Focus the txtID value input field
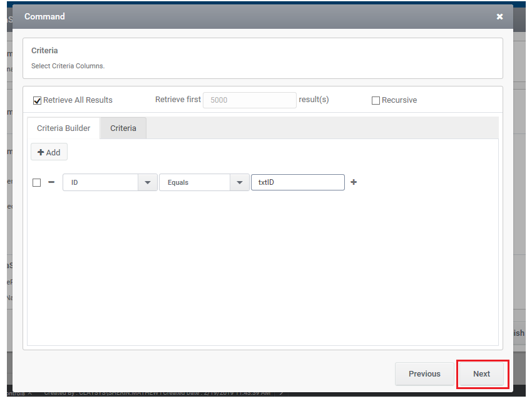This screenshot has width=532, height=401. pos(298,182)
